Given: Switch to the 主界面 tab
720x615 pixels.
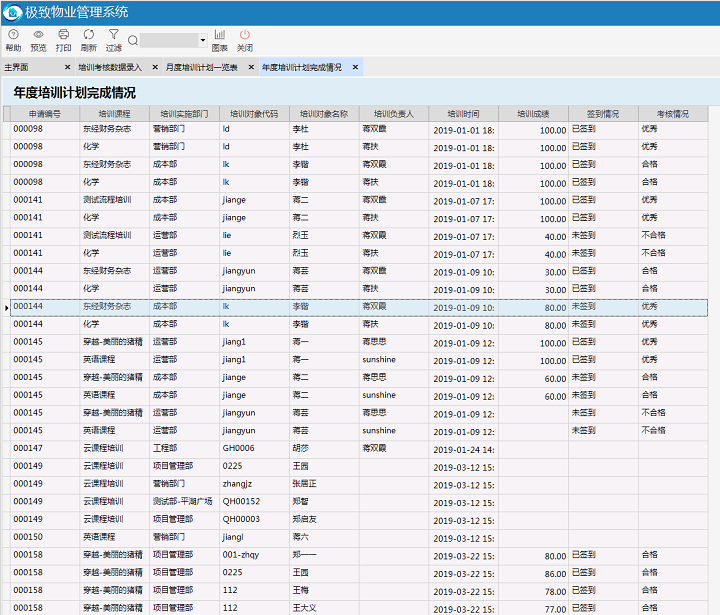Looking at the screenshot, I should tap(17, 68).
